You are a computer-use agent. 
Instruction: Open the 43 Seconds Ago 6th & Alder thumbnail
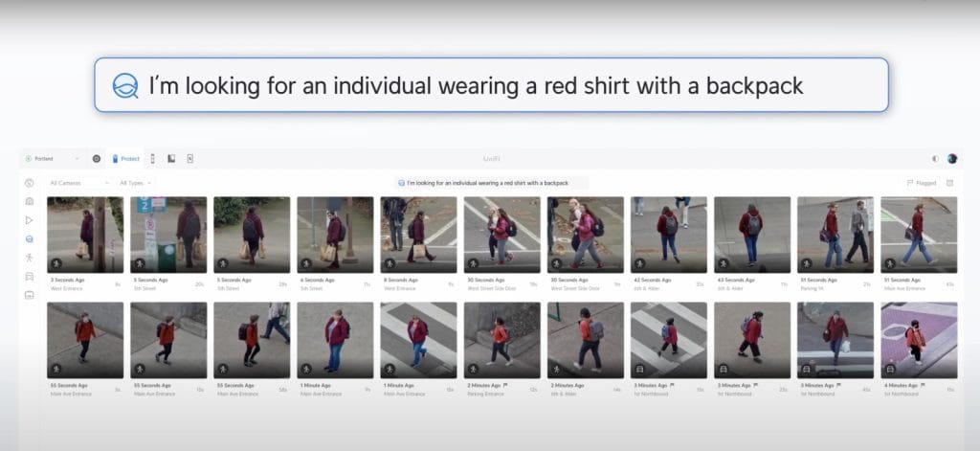[752, 235]
